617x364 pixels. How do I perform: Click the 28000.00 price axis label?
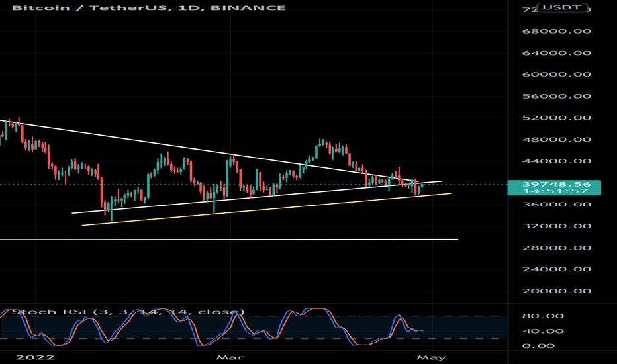click(x=556, y=248)
